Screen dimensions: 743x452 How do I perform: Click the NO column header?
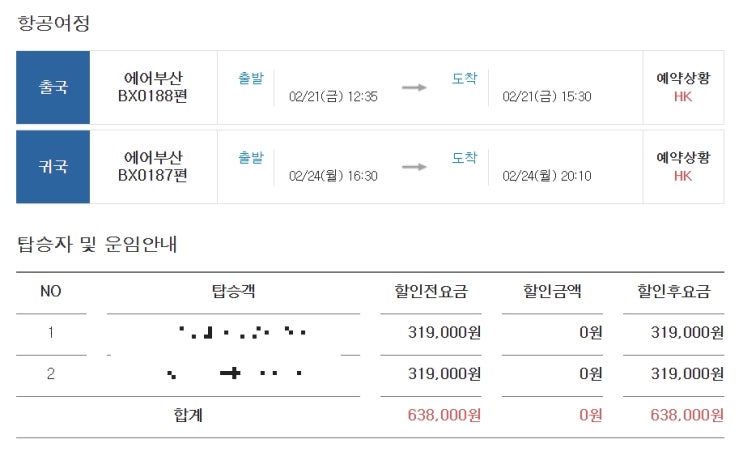(x=51, y=292)
